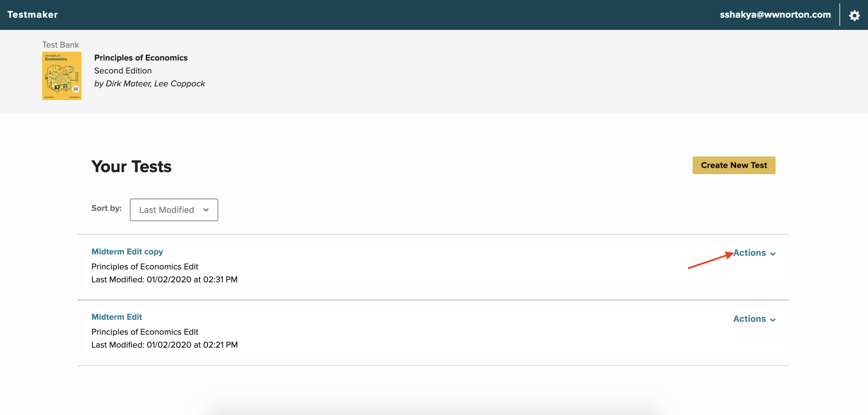Click the chevron beside Midterm Edit copy Actions
The width and height of the screenshot is (868, 415).
(x=773, y=254)
